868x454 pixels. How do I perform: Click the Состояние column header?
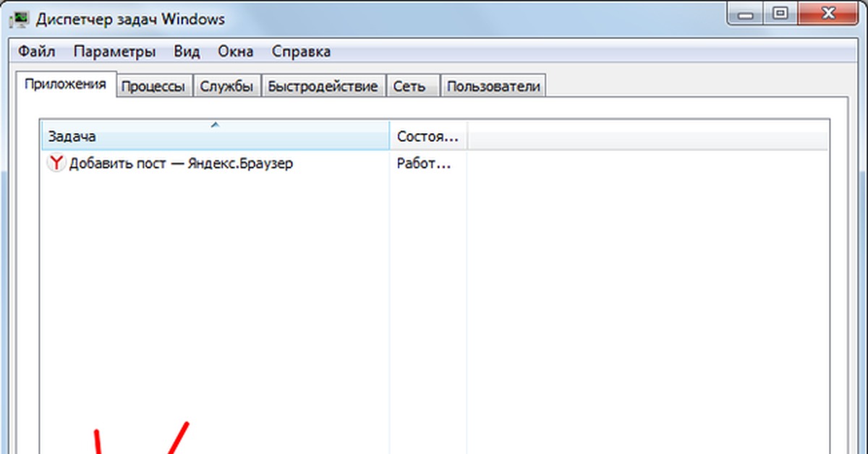[x=427, y=136]
